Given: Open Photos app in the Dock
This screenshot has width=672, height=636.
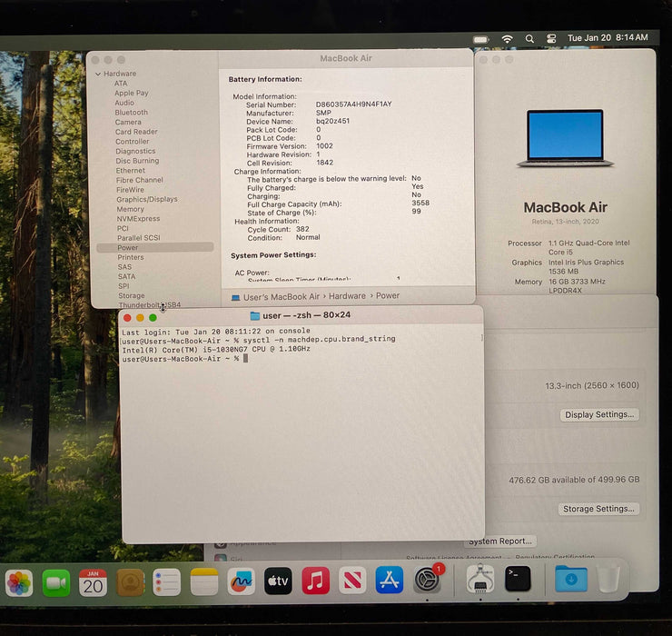Looking at the screenshot, I should (19, 582).
